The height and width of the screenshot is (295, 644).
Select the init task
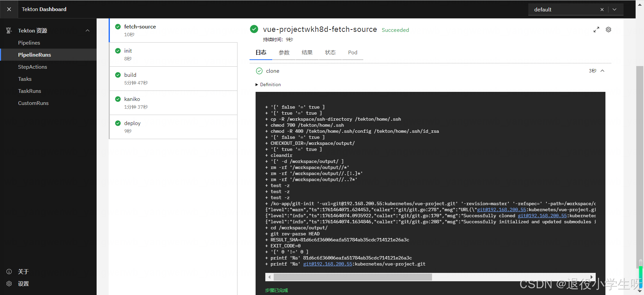tap(173, 54)
